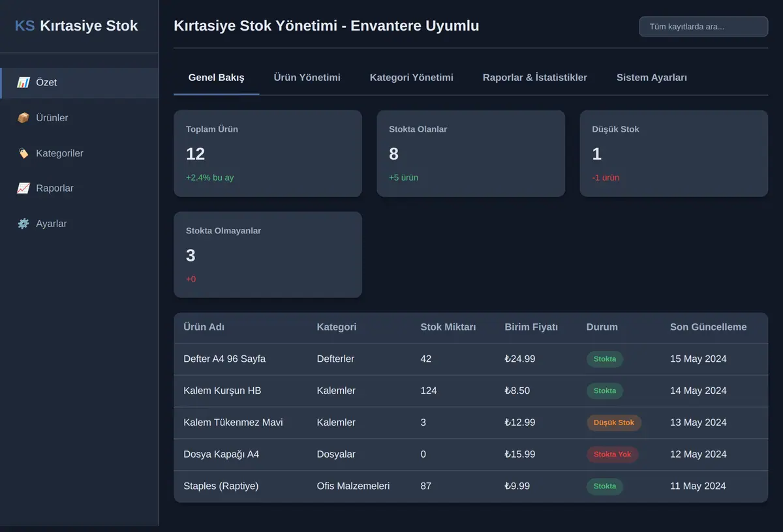Click the Ürün Adı column header
Viewport: 783px width, 532px height.
(204, 327)
